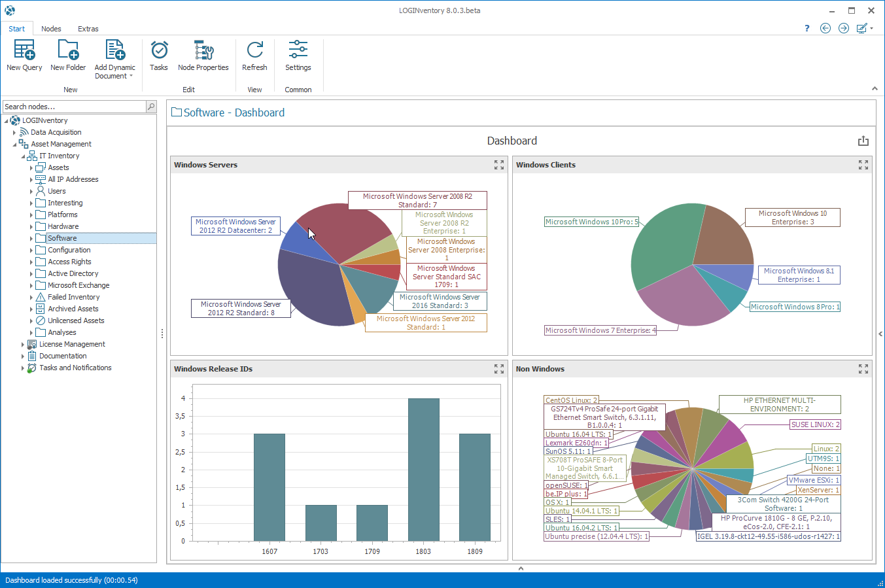This screenshot has height=588, width=885.
Task: Switch to the Start ribbon tab
Action: (x=17, y=29)
